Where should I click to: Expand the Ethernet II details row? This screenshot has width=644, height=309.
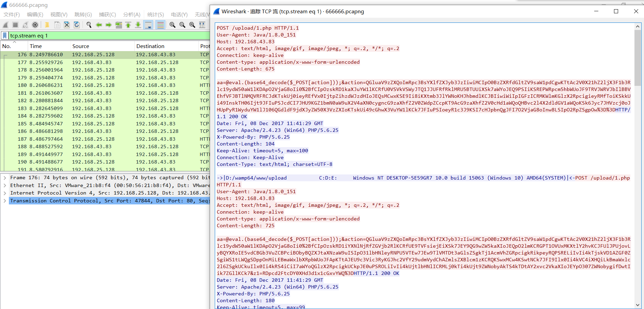point(5,185)
